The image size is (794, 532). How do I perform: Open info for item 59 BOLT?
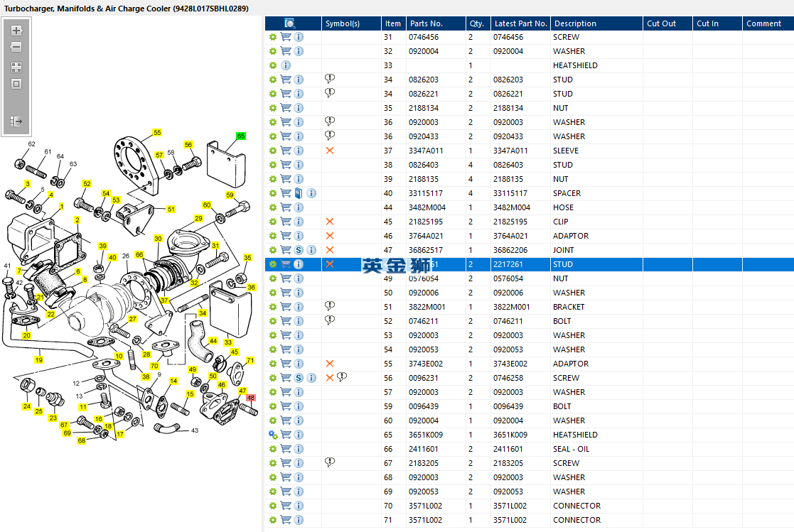click(299, 406)
